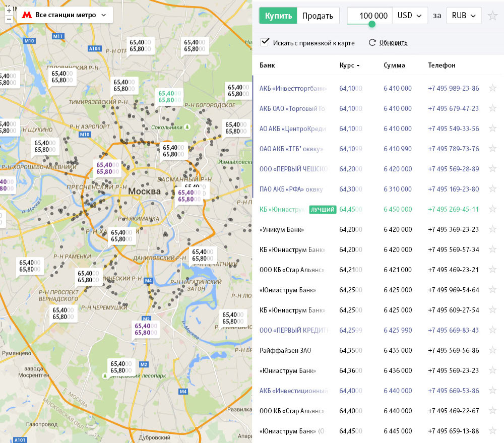Switch to Купить mode
This screenshot has height=443, width=504.
click(x=278, y=16)
